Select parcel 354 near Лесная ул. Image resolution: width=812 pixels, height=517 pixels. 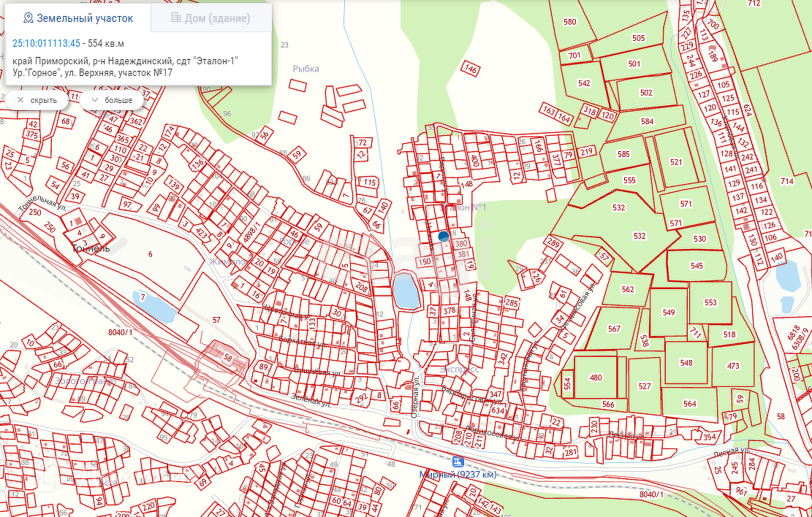(710, 437)
